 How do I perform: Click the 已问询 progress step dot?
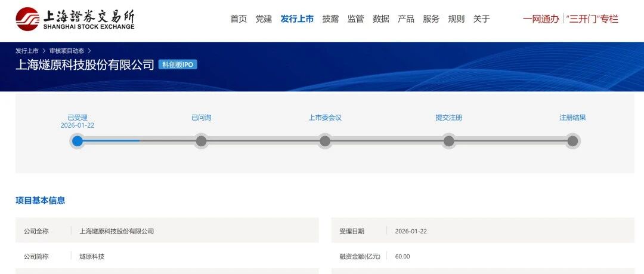(202, 141)
